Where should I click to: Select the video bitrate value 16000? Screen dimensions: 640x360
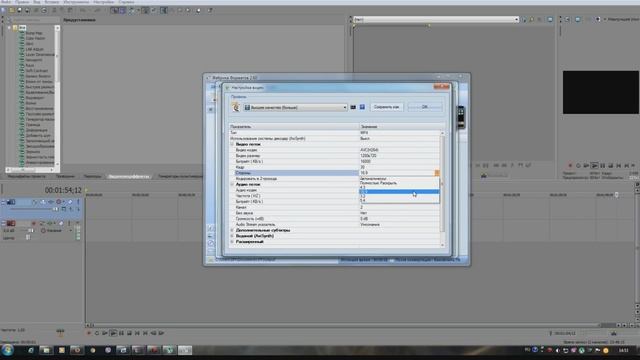(365, 161)
